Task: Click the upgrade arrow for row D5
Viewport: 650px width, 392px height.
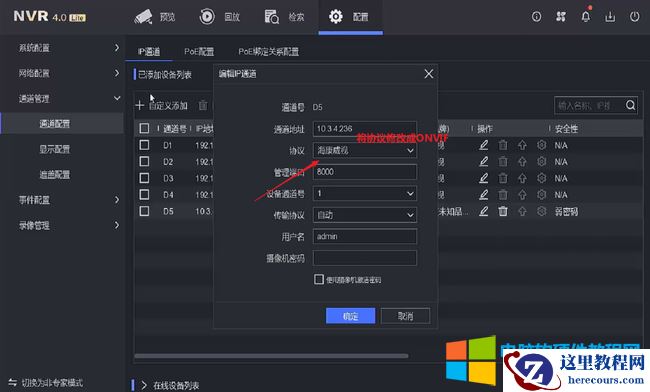Action: [522, 211]
